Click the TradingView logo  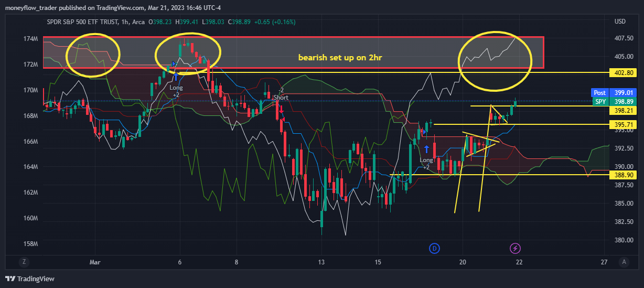click(30, 279)
